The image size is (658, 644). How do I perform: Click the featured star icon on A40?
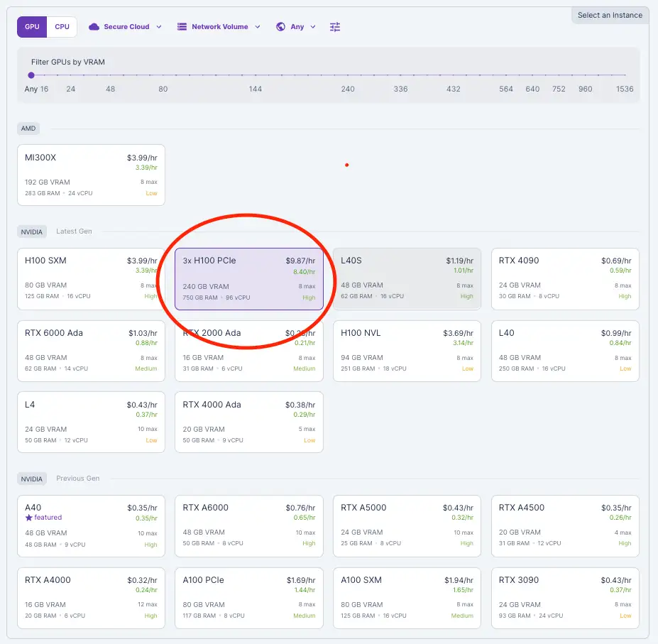[28, 518]
